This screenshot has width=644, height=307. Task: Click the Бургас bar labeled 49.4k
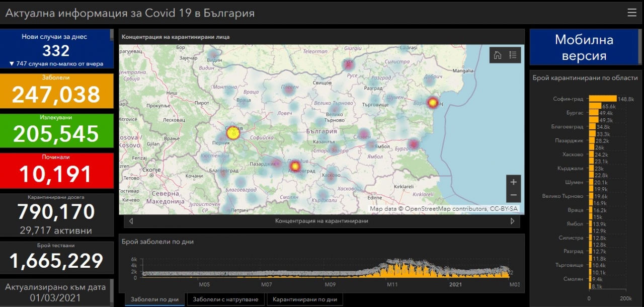pyautogui.click(x=593, y=113)
